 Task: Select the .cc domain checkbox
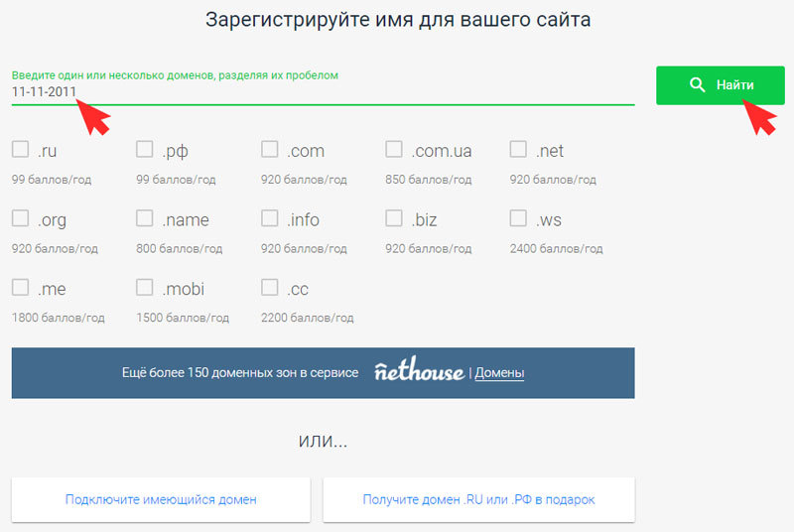[269, 287]
